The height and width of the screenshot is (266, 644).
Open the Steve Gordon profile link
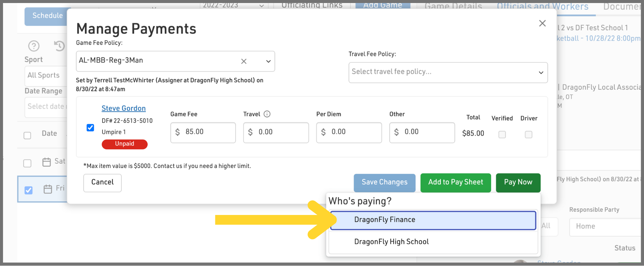tap(123, 108)
